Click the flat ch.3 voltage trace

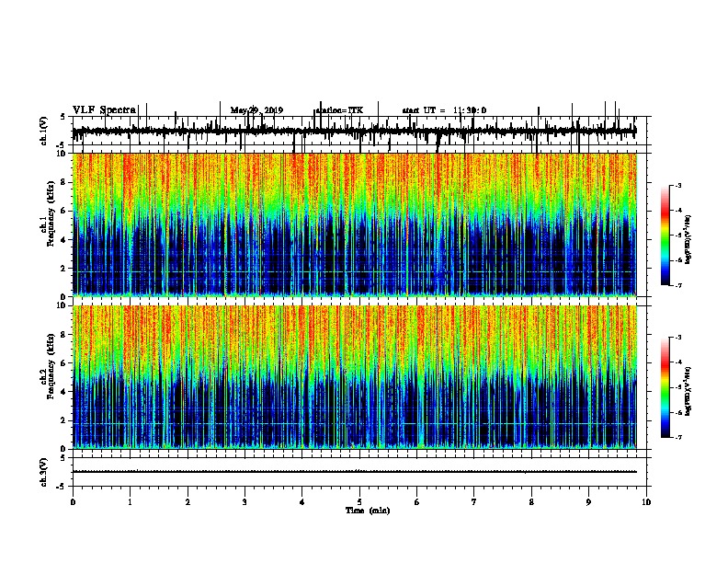click(354, 472)
